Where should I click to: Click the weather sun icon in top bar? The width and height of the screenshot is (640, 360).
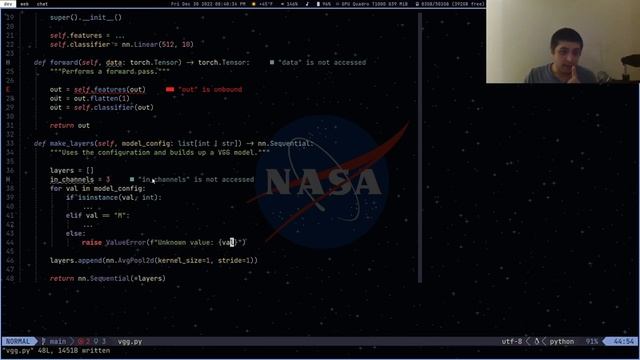[x=253, y=4]
